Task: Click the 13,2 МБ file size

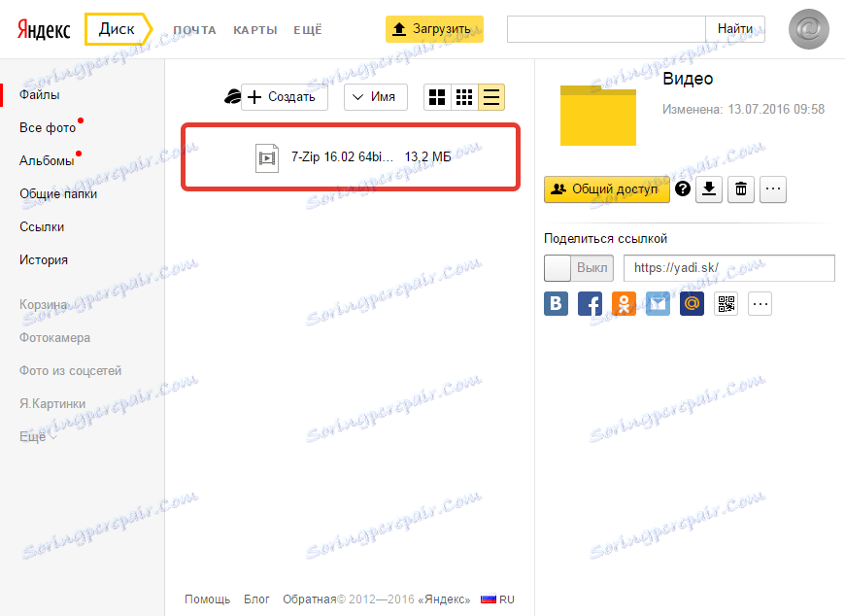Action: [428, 156]
